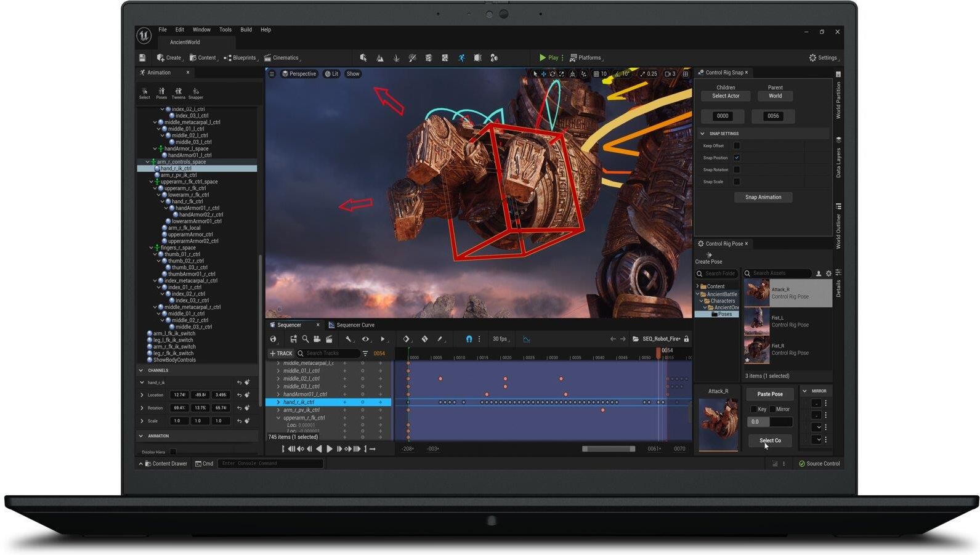Click the Sequencer render movie clapperboard icon
This screenshot has height=555, width=980.
[x=329, y=339]
